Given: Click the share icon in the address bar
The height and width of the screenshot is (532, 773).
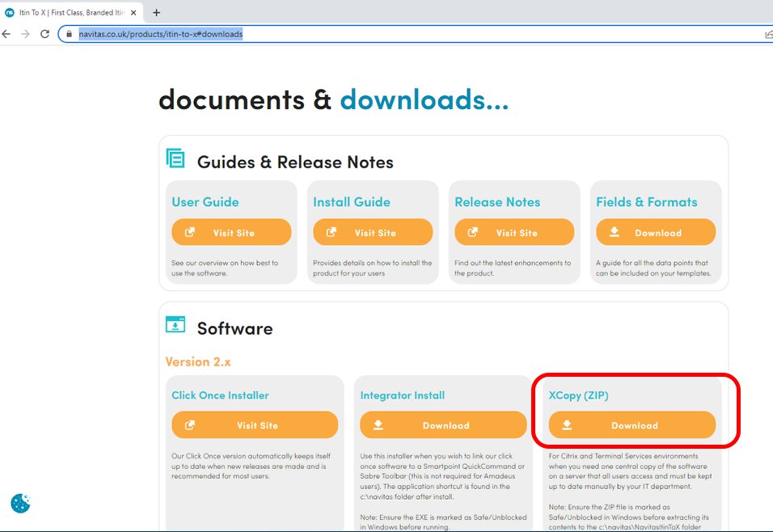Looking at the screenshot, I should (769, 34).
